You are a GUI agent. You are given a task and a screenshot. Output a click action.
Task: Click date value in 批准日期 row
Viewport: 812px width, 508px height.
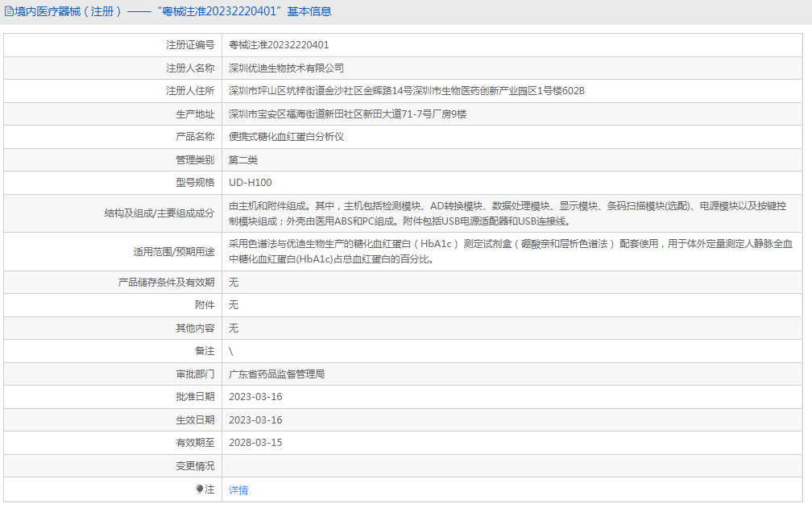click(255, 397)
